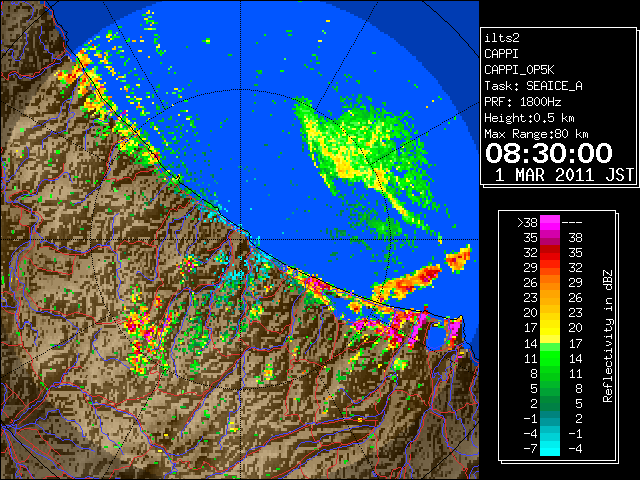Screen dimensions: 640x480
Task: Click the "-7" legend value at bottom left
Action: click(530, 449)
